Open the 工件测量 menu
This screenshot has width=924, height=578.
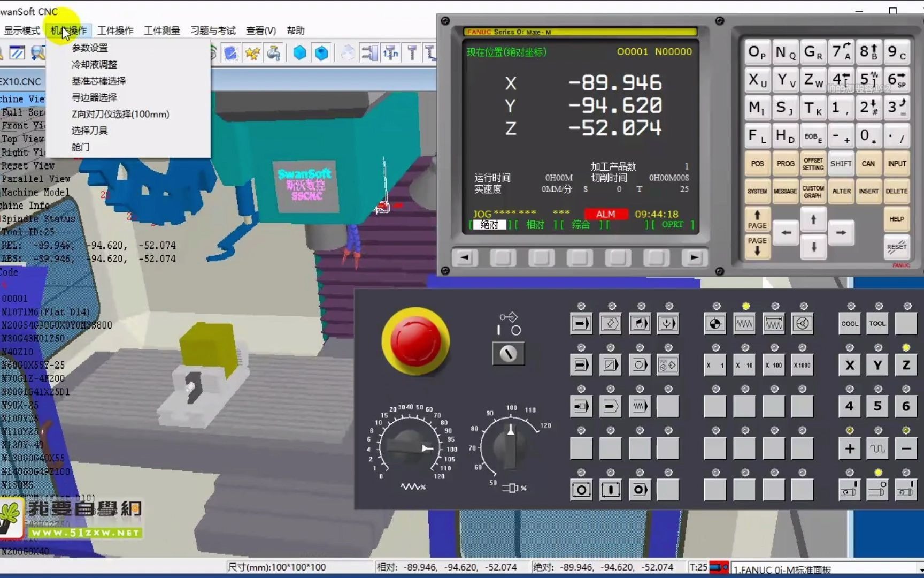click(161, 31)
